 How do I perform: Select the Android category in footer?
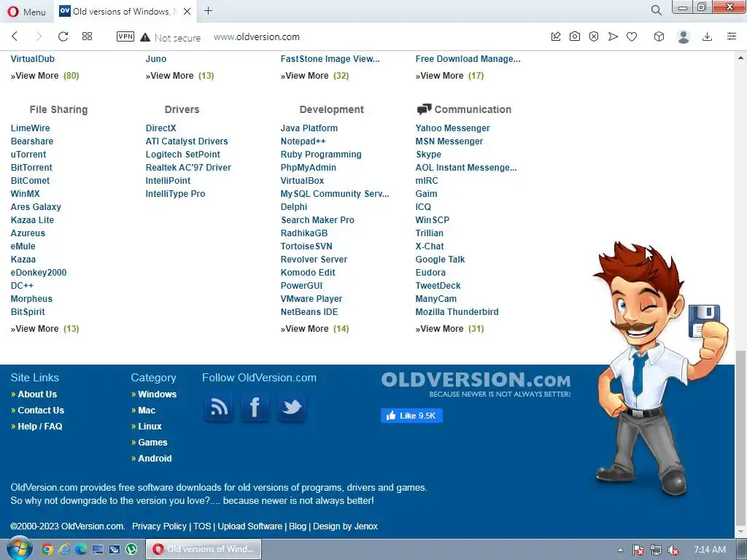point(155,459)
